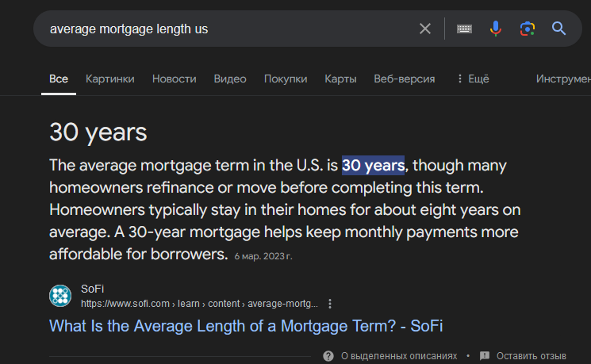Select the Покупки shopping tab
591x364 pixels.
286,79
